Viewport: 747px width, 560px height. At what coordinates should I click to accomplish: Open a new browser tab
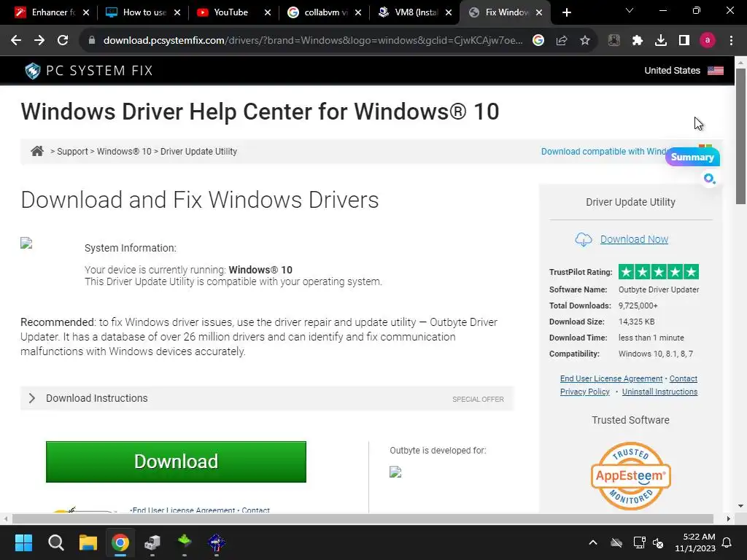(566, 12)
